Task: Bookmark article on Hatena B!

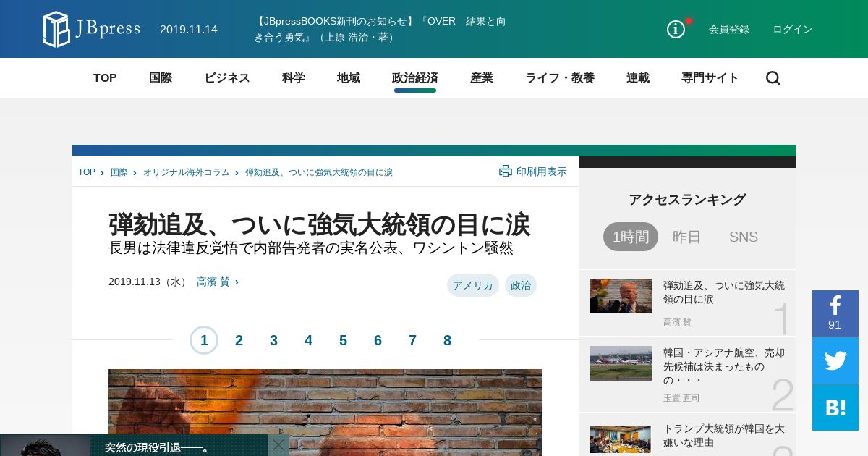Action: (835, 408)
